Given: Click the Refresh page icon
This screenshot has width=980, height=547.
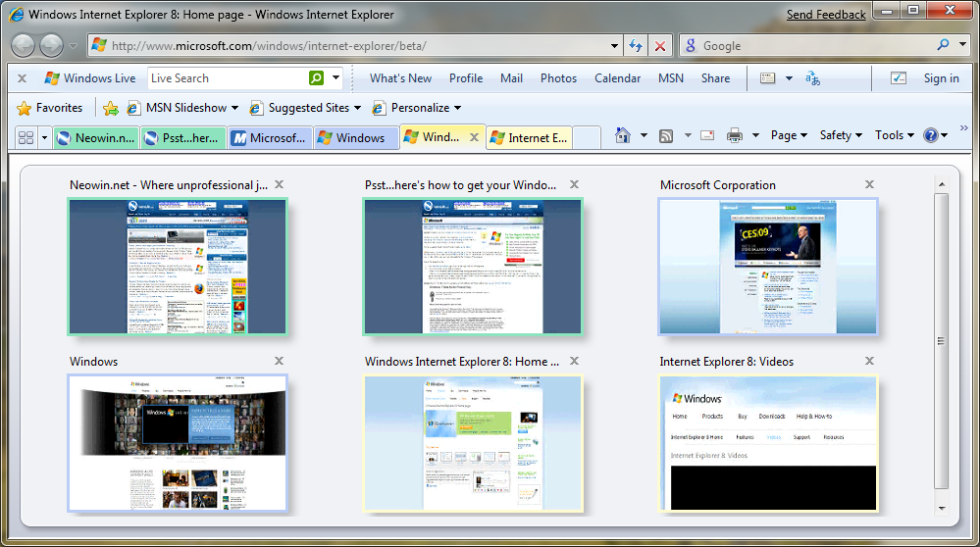Looking at the screenshot, I should [636, 45].
